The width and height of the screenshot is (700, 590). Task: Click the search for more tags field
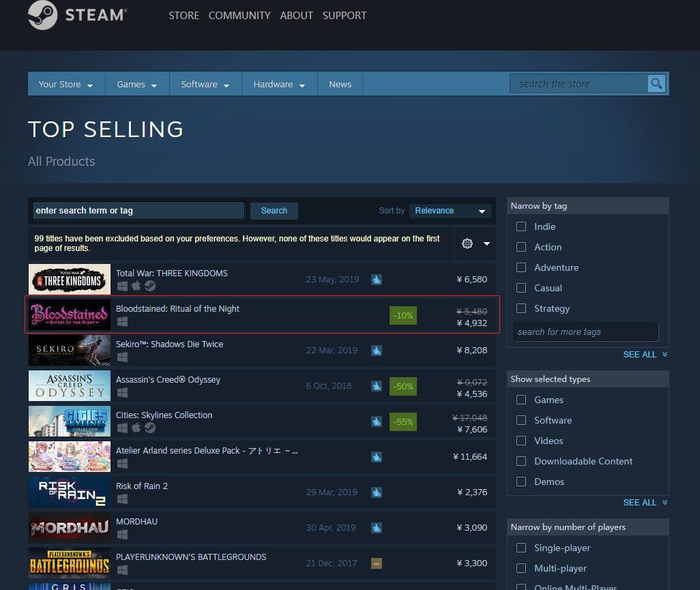585,332
